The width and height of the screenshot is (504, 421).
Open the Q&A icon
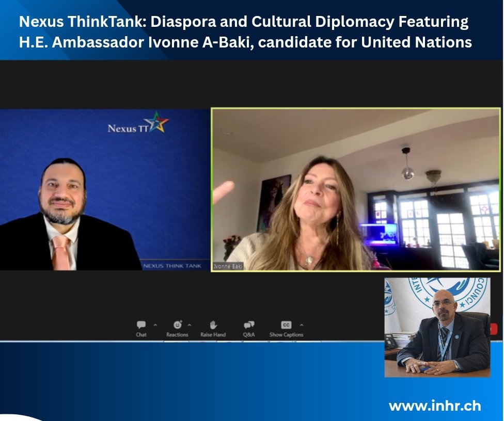(x=249, y=325)
